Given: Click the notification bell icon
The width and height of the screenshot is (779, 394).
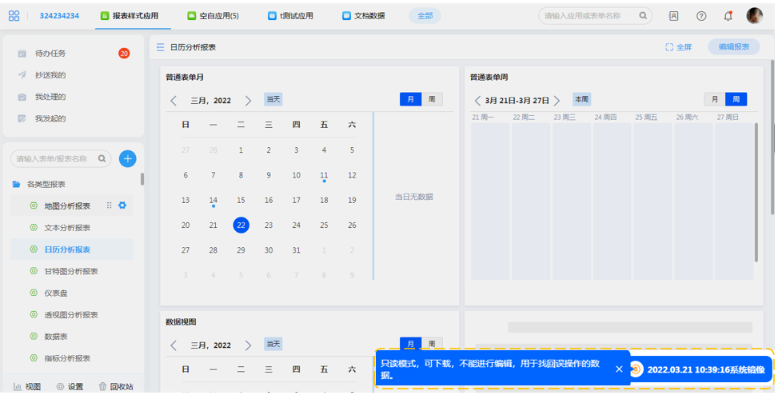Looking at the screenshot, I should [728, 16].
